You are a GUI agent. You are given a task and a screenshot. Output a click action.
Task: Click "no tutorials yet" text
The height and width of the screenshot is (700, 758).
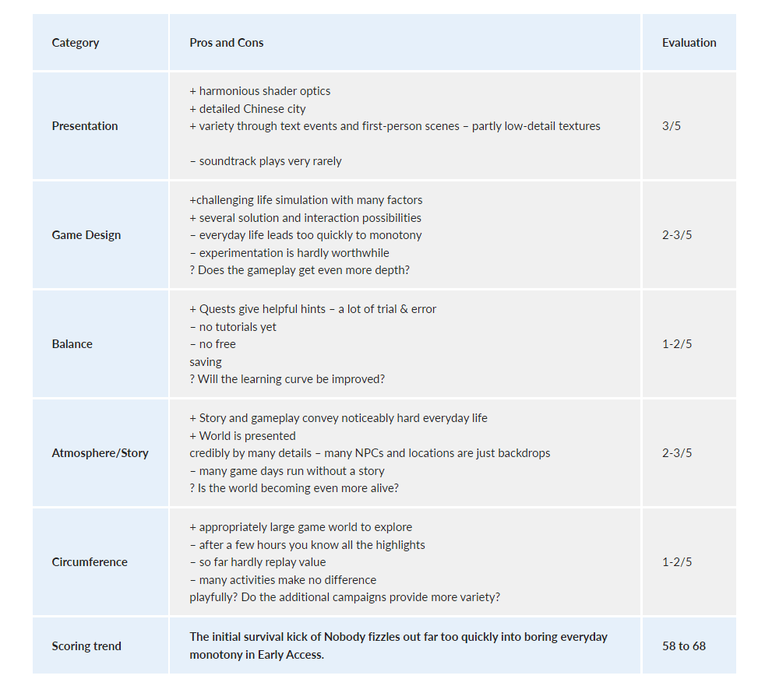coord(233,327)
